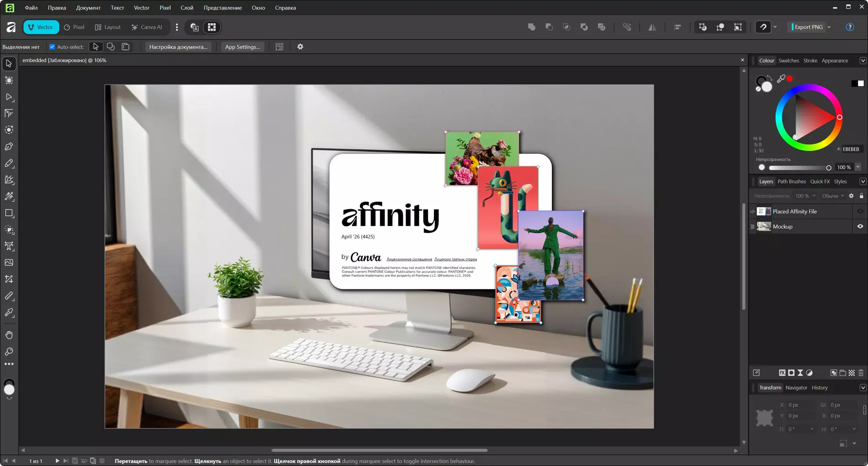The width and height of the screenshot is (868, 466).
Task: Click the Subtract boolean operation icon
Action: pos(549,27)
